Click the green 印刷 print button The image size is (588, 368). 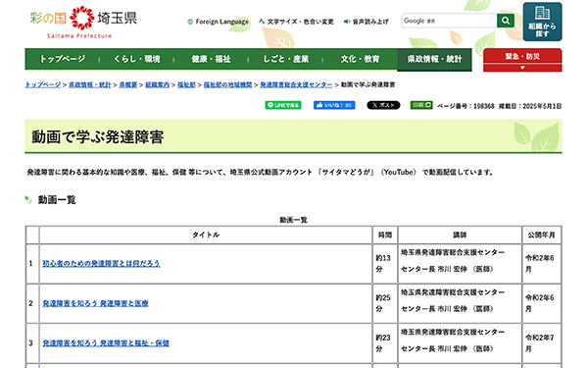coord(421,105)
